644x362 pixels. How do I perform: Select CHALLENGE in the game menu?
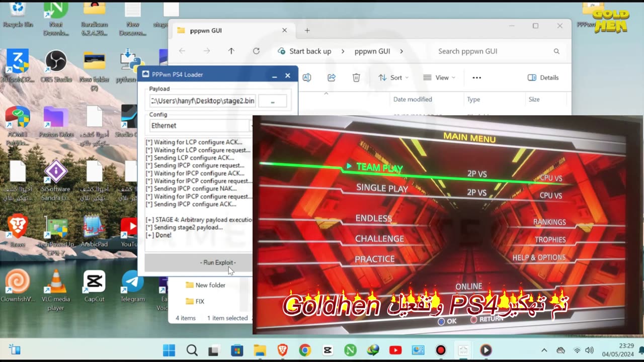point(379,239)
